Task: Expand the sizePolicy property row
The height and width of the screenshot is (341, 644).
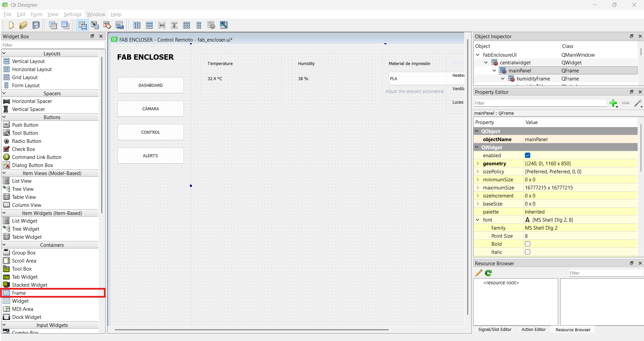Action: tap(478, 171)
